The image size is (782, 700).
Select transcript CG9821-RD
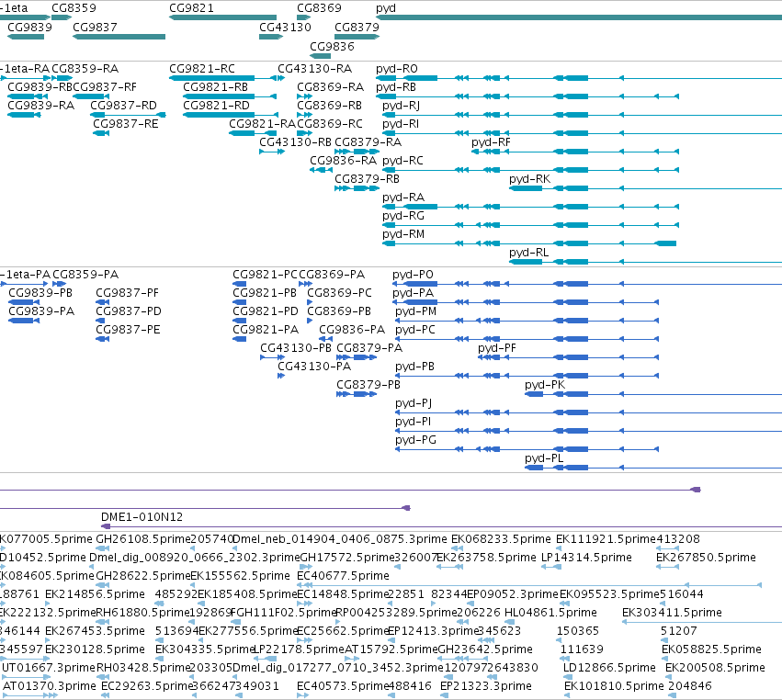coord(216,106)
